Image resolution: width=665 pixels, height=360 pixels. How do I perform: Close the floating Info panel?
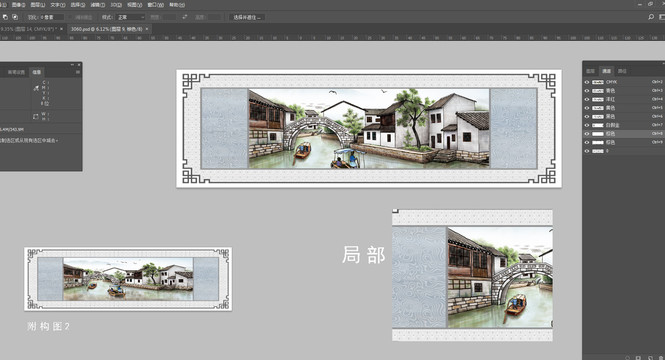(79, 65)
